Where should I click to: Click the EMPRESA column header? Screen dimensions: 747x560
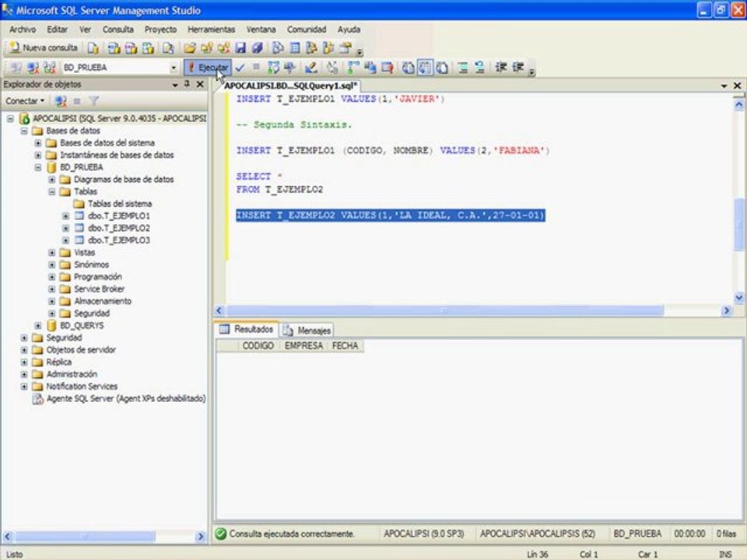coord(303,345)
